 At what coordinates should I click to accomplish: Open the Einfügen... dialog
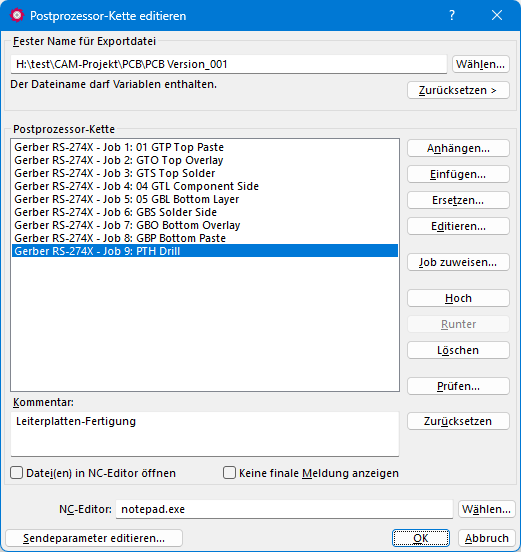(458, 174)
